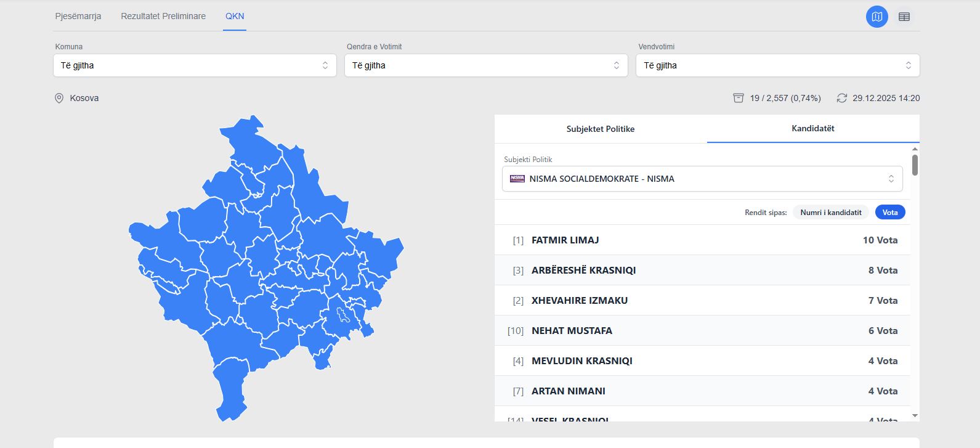The height and width of the screenshot is (448, 980).
Task: Expand the Vendvotimi dropdown
Action: coord(777,65)
